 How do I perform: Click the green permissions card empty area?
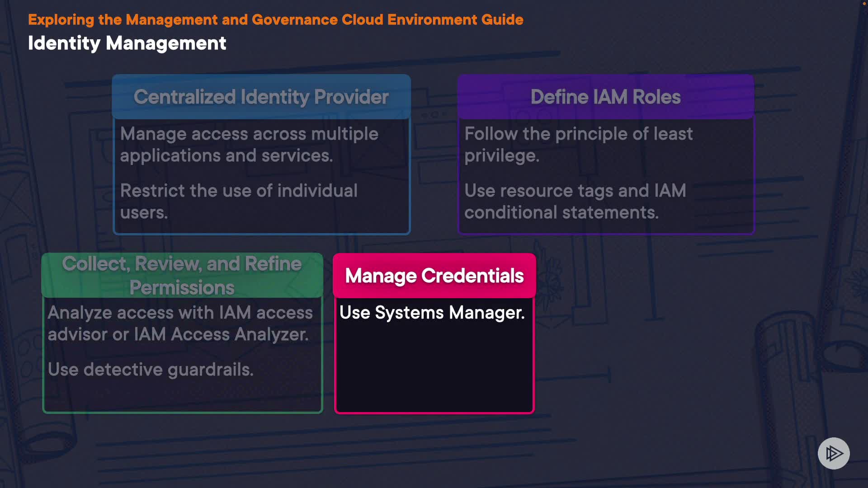(x=182, y=395)
